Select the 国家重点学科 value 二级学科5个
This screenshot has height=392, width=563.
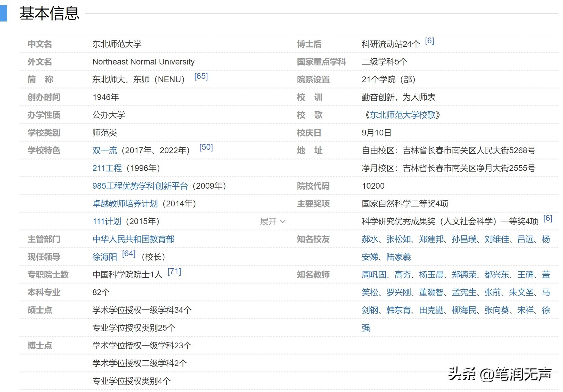point(384,62)
